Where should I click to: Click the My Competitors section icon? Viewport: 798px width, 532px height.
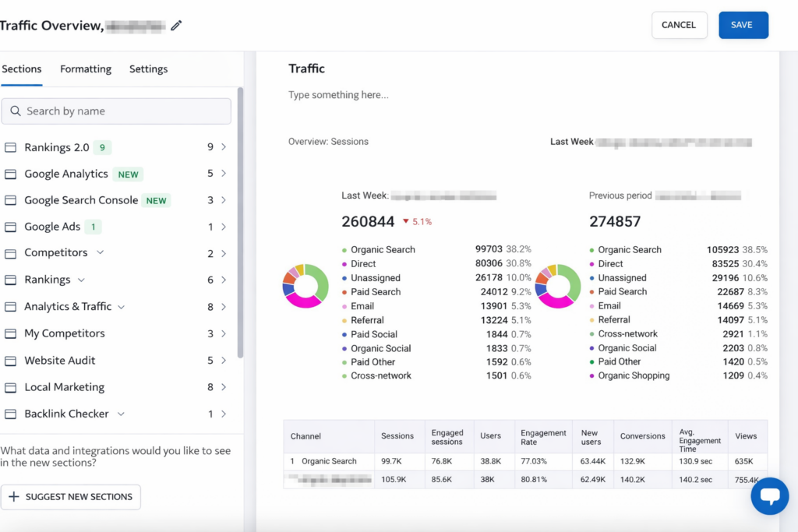click(11, 333)
